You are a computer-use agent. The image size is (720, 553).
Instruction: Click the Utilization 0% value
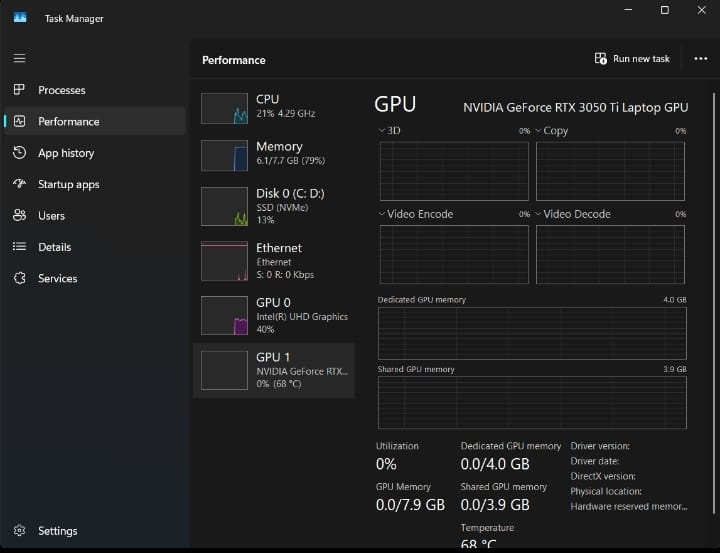point(386,464)
